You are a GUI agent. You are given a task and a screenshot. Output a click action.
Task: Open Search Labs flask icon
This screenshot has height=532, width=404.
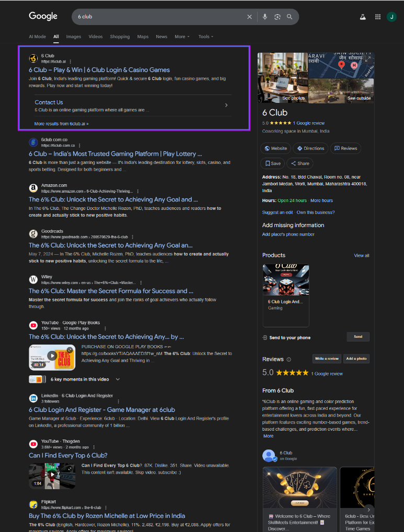tap(363, 17)
